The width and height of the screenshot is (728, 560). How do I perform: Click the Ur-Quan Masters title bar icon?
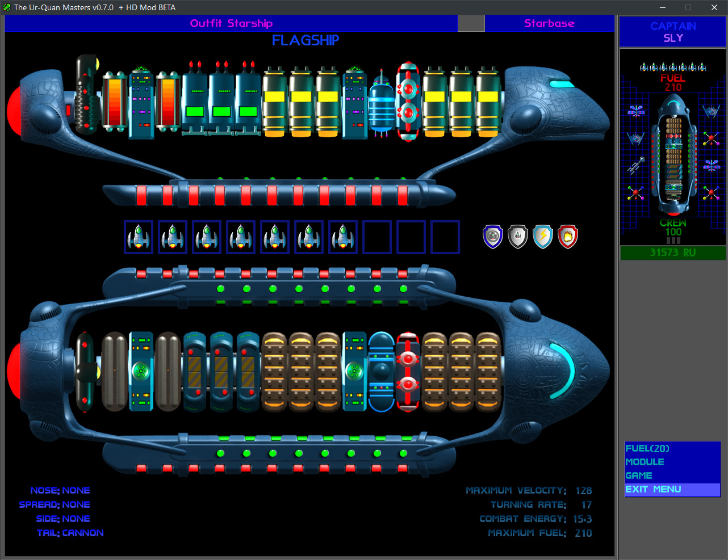point(7,7)
